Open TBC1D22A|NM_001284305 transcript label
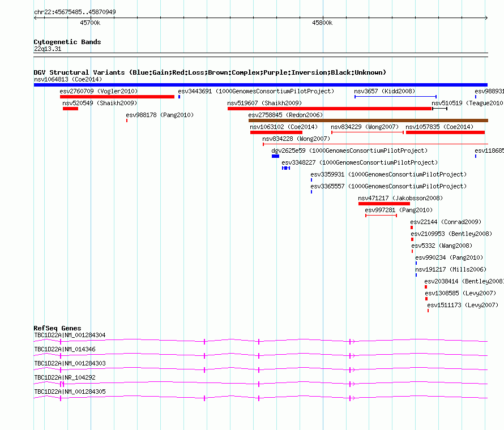This screenshot has width=504, height=430. (70, 392)
